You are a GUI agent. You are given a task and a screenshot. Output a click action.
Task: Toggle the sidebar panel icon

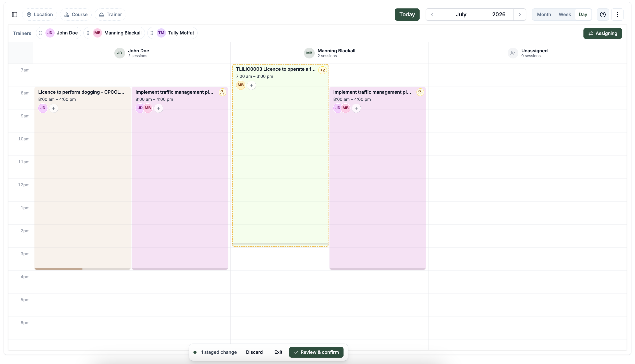[15, 15]
